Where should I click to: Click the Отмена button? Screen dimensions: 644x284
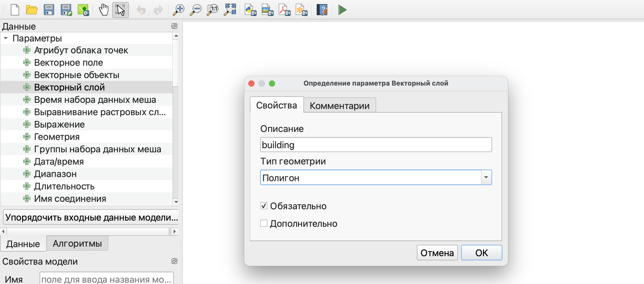click(437, 253)
